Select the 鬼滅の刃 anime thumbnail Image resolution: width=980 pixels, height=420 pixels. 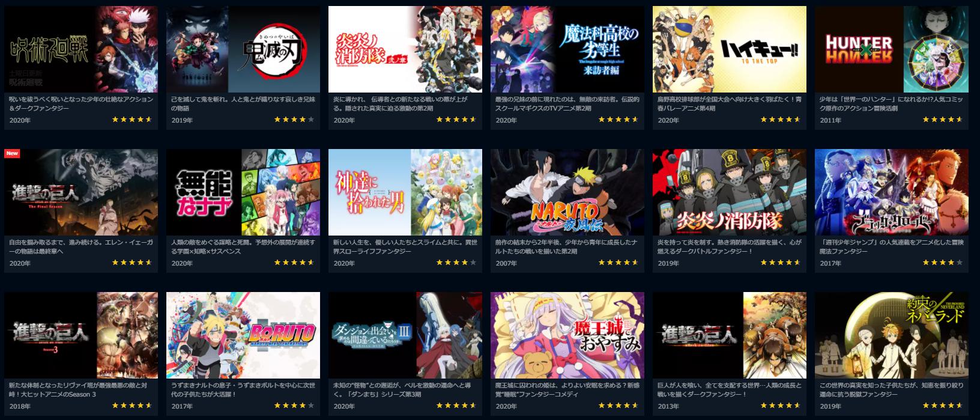243,49
